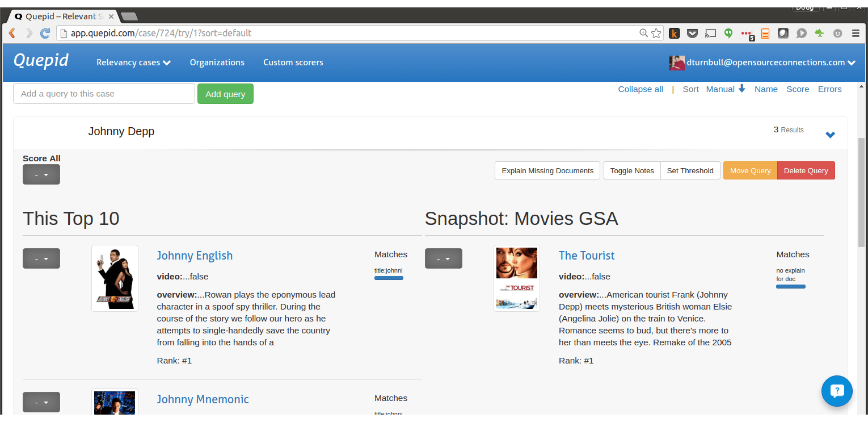Open The Tourist title link

coord(587,256)
